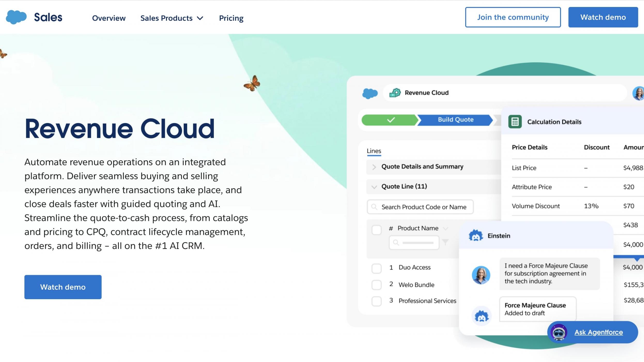Viewport: 644px width, 362px height.
Task: Click the 'Duo Access' product name
Action: coord(414,267)
